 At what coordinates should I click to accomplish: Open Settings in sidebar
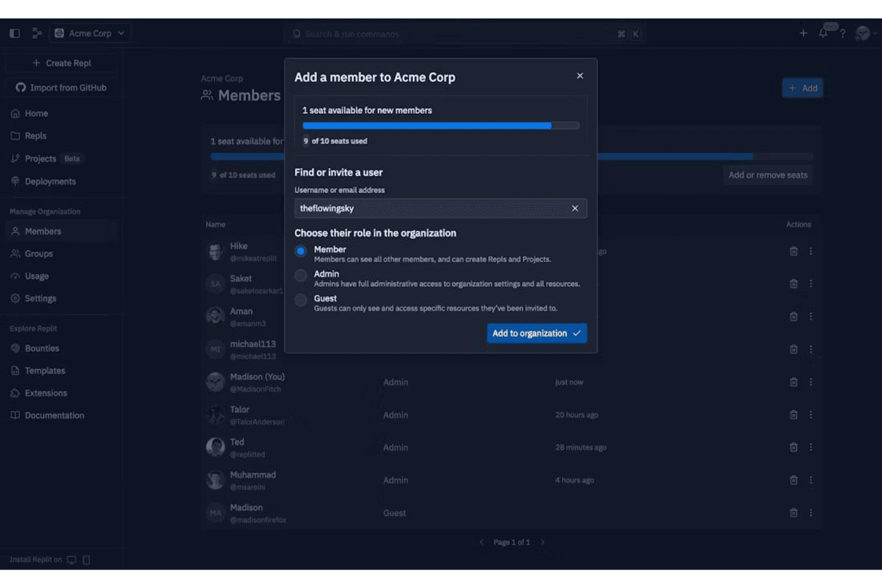pyautogui.click(x=62, y=298)
